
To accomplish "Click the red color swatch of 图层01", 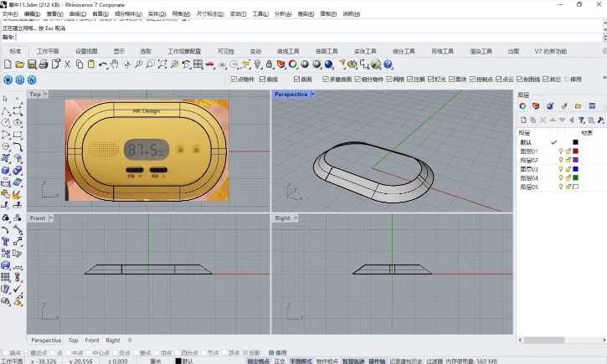I will 576,151.
